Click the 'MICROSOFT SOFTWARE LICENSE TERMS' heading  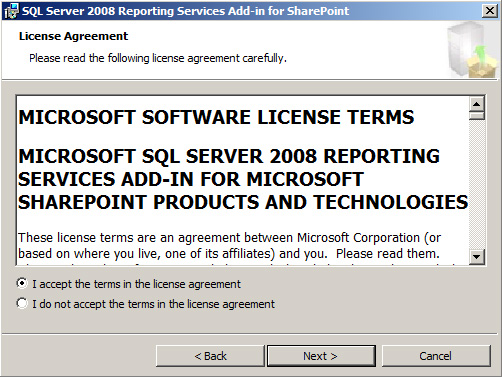click(216, 117)
